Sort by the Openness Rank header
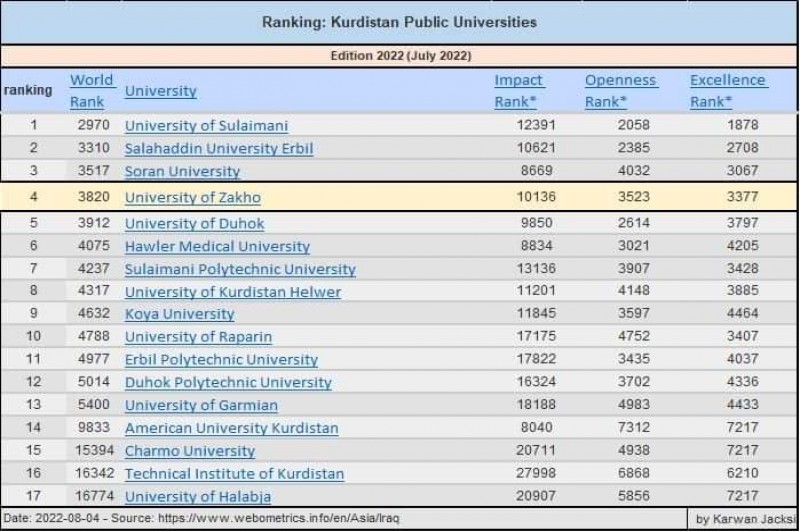 click(620, 90)
